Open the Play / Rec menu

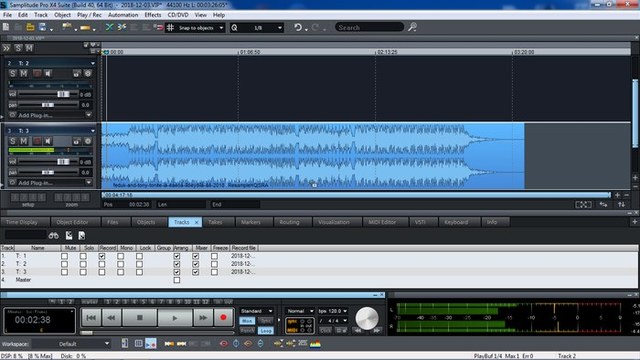click(x=89, y=15)
